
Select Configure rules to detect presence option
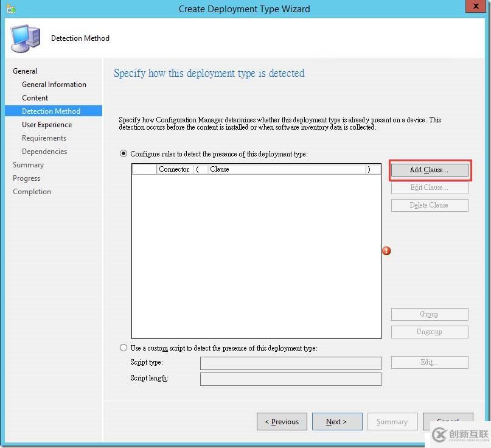pyautogui.click(x=124, y=153)
